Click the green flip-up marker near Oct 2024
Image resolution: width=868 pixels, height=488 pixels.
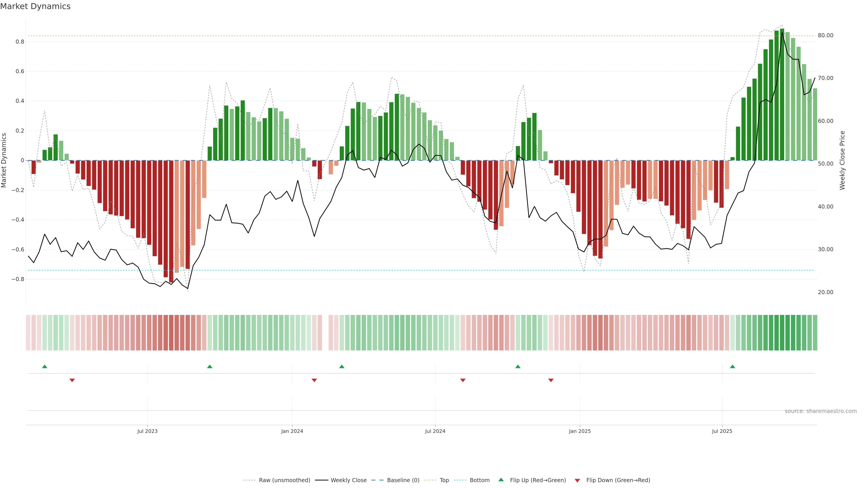pyautogui.click(x=518, y=366)
